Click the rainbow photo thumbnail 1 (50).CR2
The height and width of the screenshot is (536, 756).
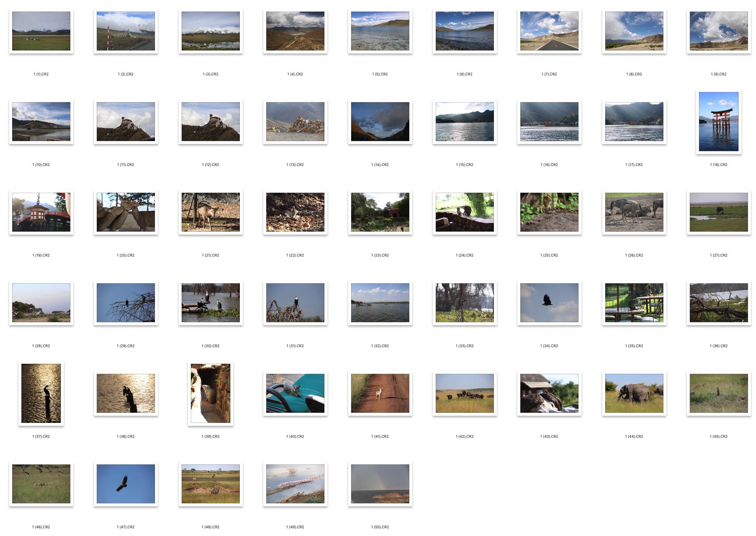tap(380, 483)
